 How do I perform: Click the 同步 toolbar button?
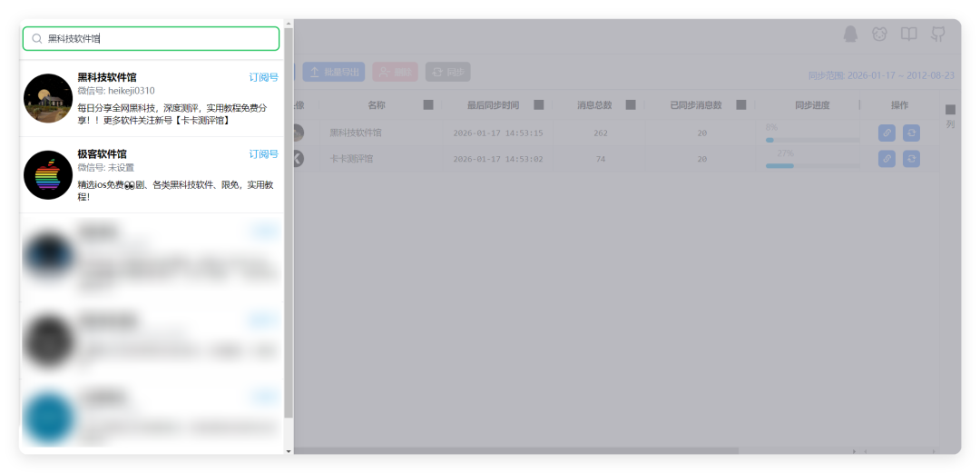point(447,72)
